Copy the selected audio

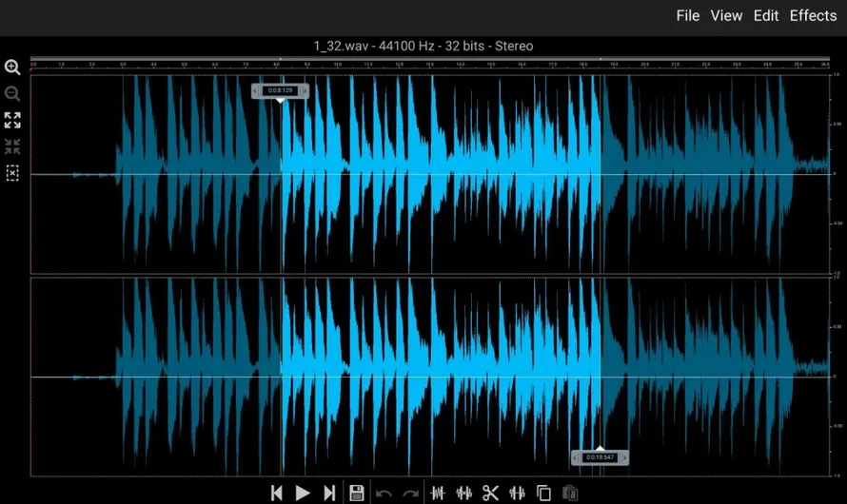(x=543, y=493)
